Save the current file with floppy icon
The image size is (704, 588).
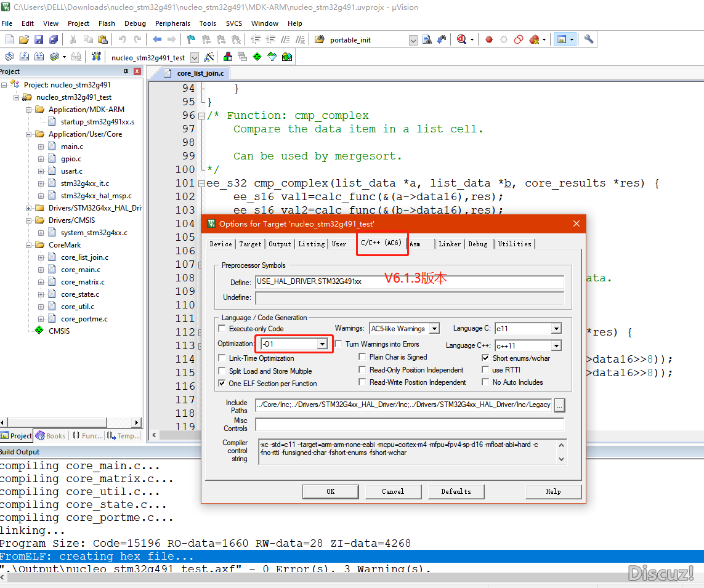click(x=39, y=39)
